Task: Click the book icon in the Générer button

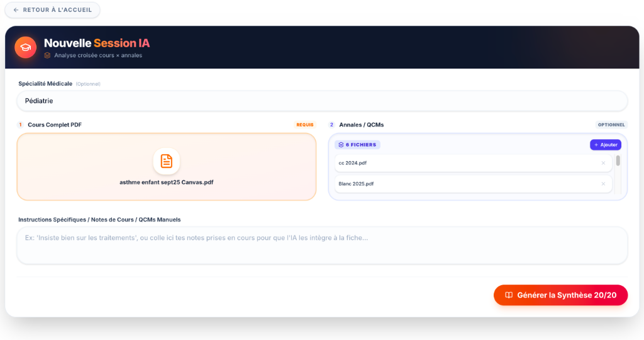Action: point(509,295)
